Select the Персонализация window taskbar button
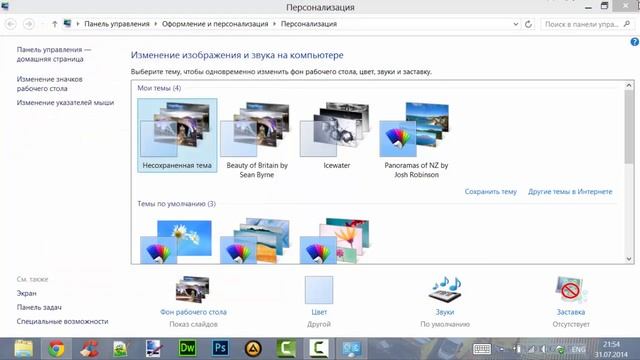 pos(351,349)
